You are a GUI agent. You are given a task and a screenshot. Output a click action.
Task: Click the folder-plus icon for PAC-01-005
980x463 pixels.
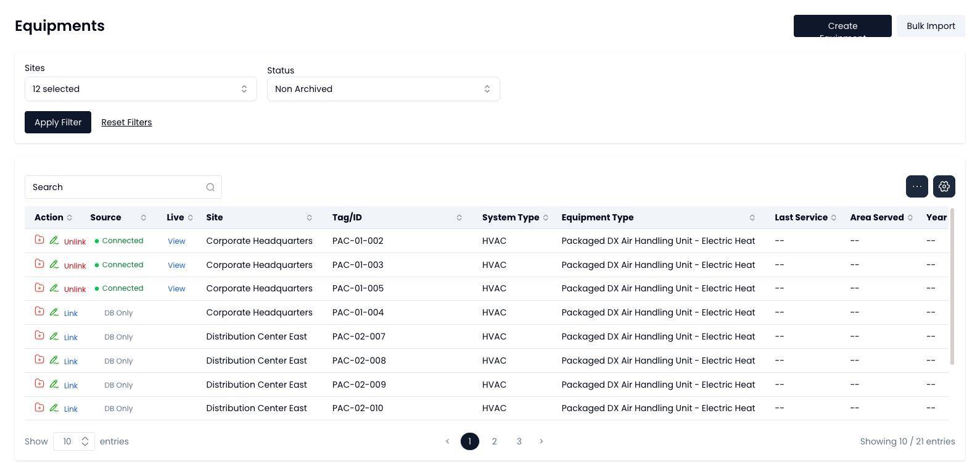click(39, 287)
